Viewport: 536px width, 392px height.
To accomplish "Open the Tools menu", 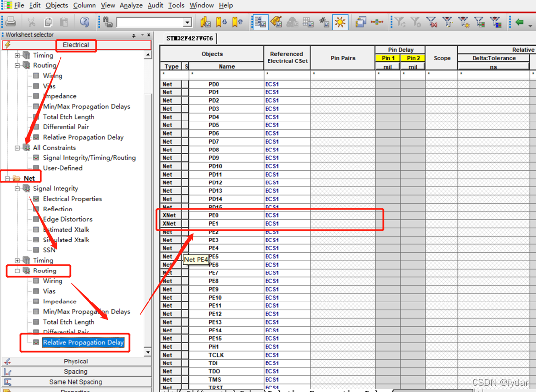I will (176, 5).
